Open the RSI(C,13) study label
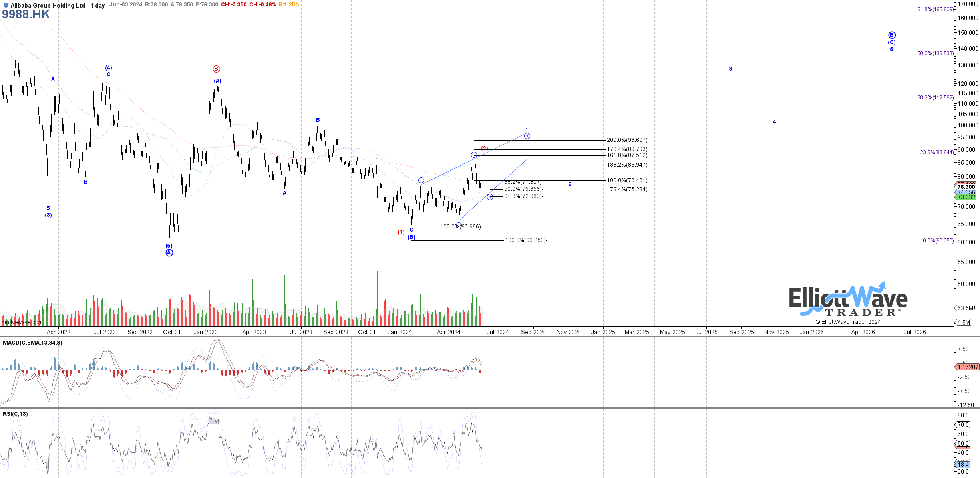 (16, 414)
